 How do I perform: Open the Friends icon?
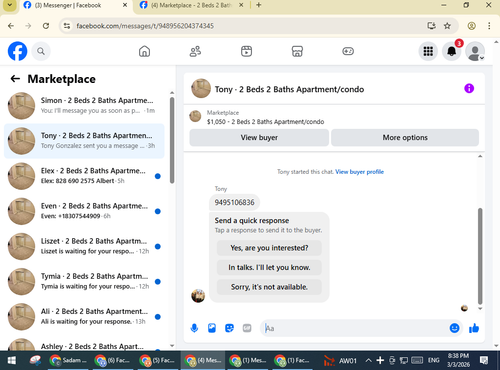[195, 51]
